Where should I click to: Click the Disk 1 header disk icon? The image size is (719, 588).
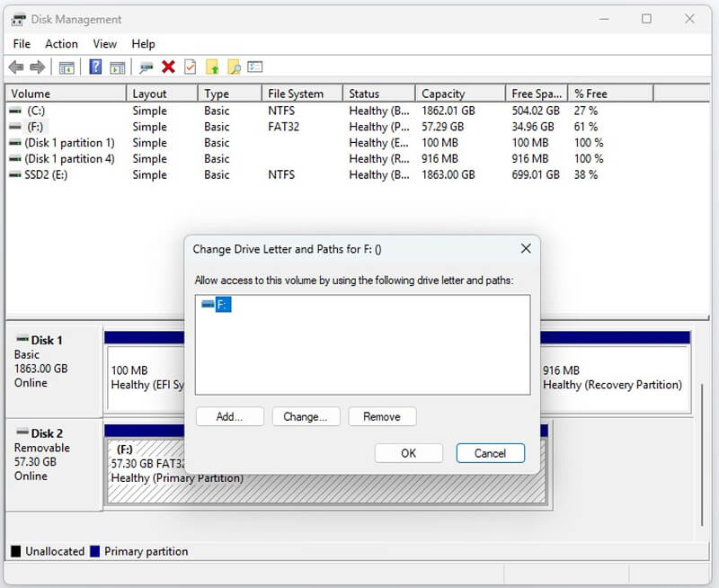(x=22, y=339)
